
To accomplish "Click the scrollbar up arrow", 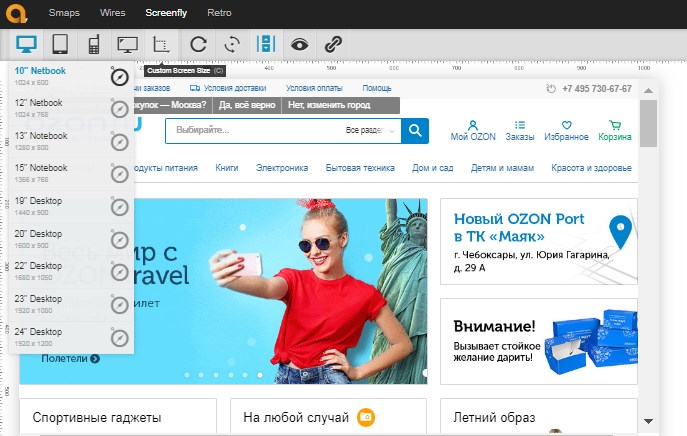I will pyautogui.click(x=648, y=91).
